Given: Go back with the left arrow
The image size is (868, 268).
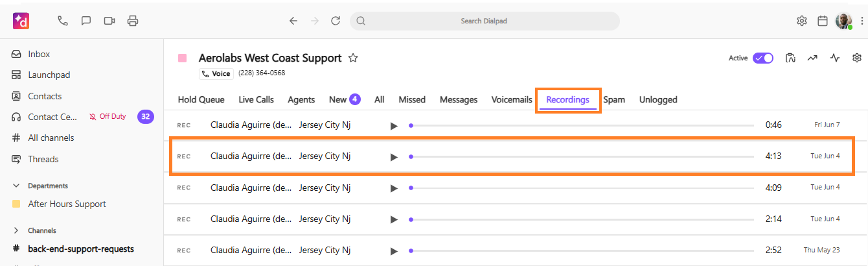Looking at the screenshot, I should click(293, 21).
